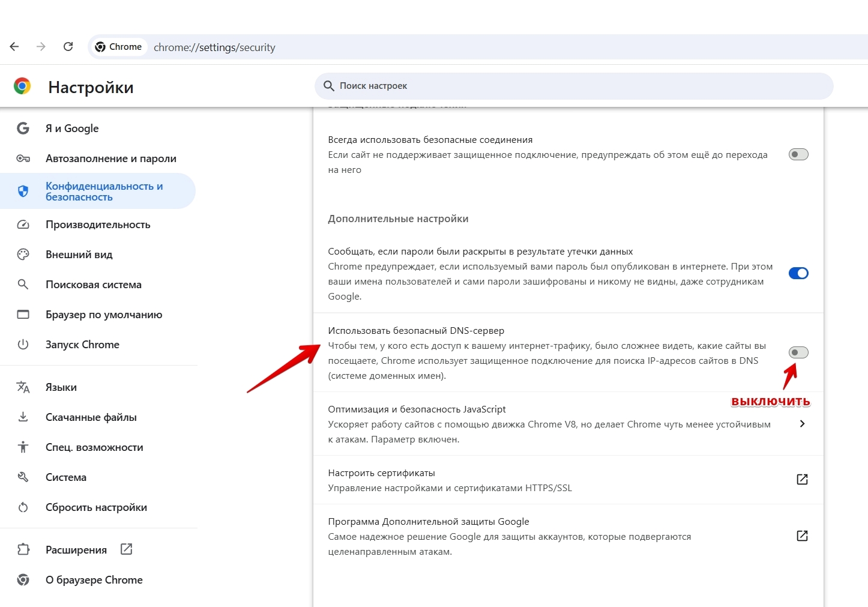The height and width of the screenshot is (607, 868).
Task: Click the open-in-new icon beside Расширения
Action: (126, 549)
